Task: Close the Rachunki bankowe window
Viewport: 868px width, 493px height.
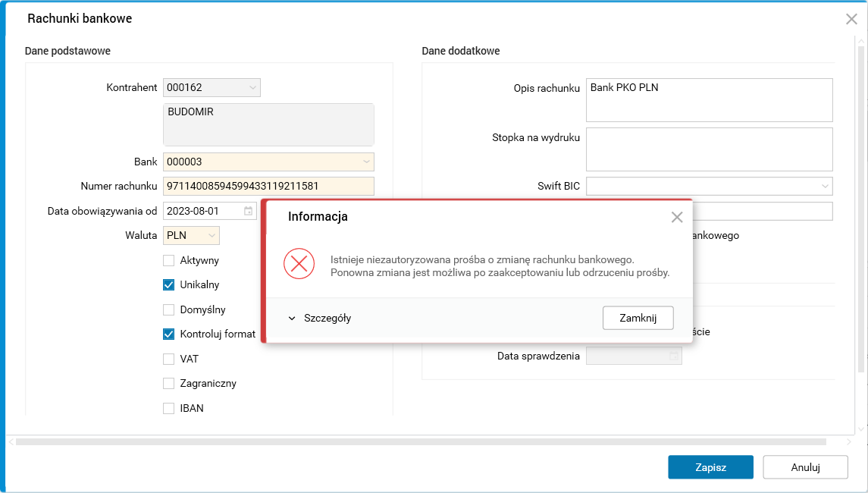Action: (851, 19)
